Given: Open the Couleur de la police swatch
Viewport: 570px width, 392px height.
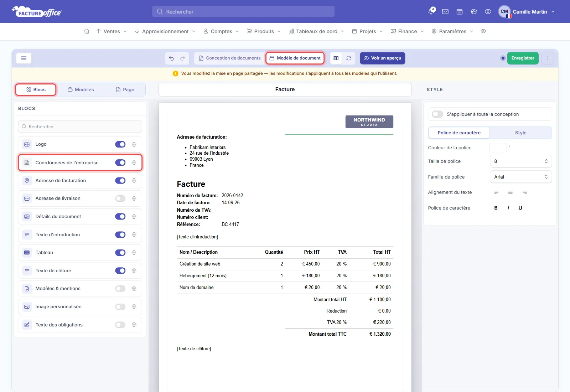Looking at the screenshot, I should point(498,148).
